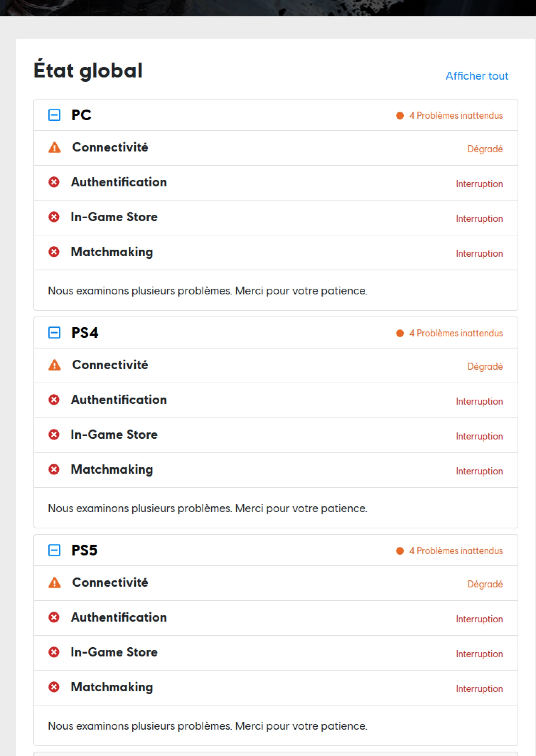Click the PC orange status dot
This screenshot has height=756, width=536.
(400, 116)
